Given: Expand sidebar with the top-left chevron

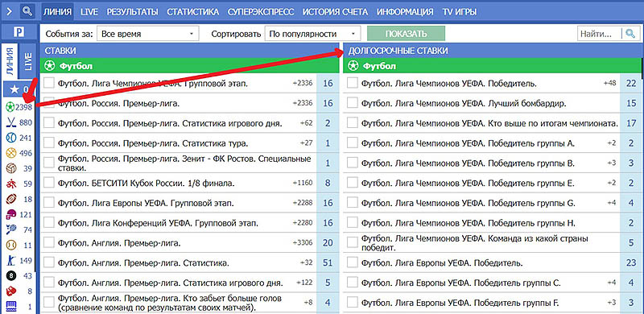Looking at the screenshot, I should pyautogui.click(x=9, y=11).
